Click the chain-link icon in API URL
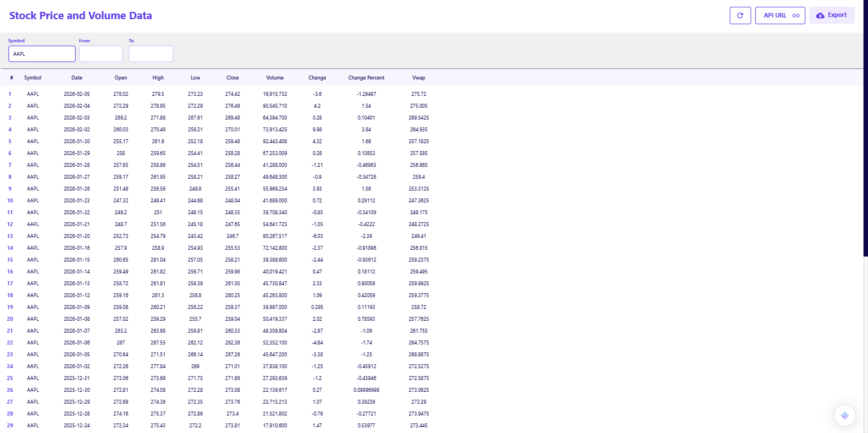This screenshot has height=433, width=868. pyautogui.click(x=796, y=16)
